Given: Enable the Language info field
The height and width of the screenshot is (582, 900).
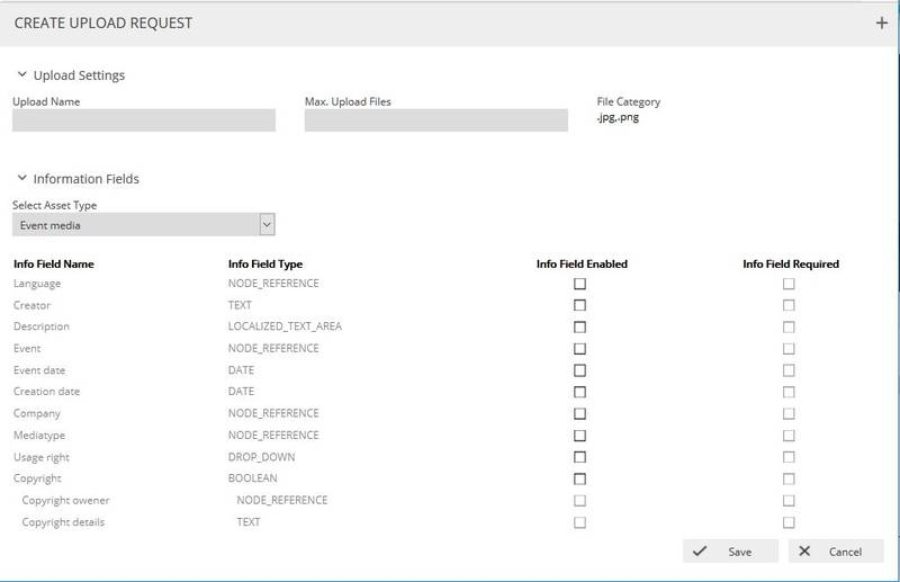Looking at the screenshot, I should click(580, 284).
